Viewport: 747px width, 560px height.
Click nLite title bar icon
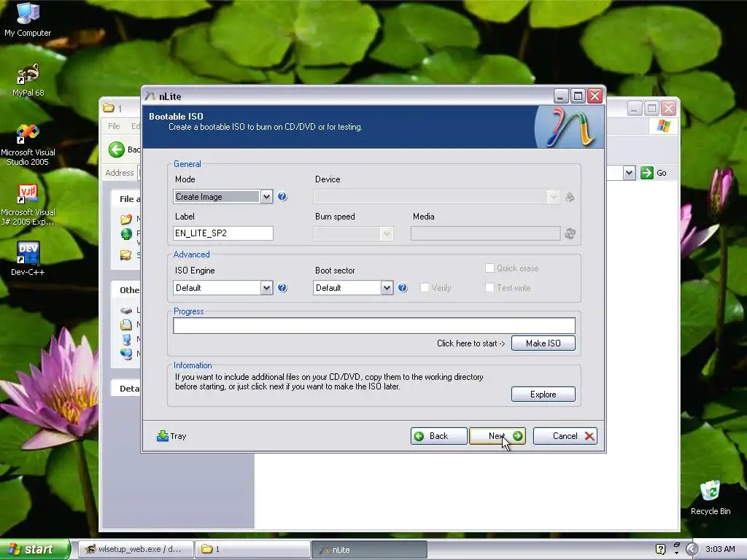(x=150, y=96)
